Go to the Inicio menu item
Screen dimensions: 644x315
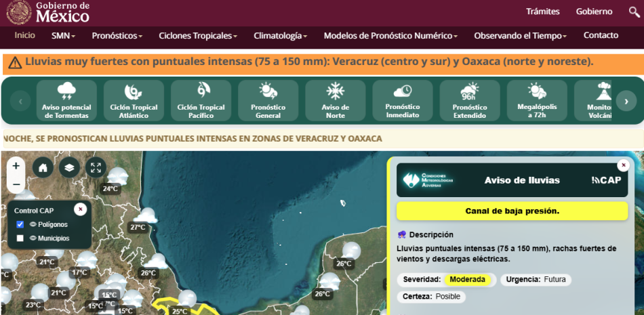pos(24,35)
